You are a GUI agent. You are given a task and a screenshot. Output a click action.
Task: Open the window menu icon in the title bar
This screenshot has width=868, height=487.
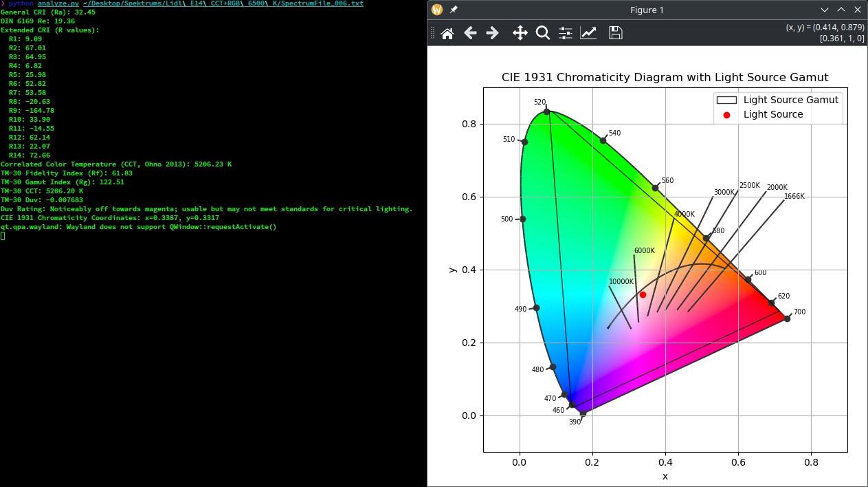pos(436,10)
